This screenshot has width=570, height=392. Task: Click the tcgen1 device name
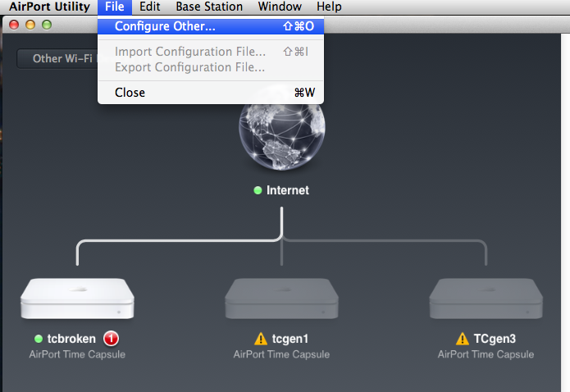coord(290,339)
